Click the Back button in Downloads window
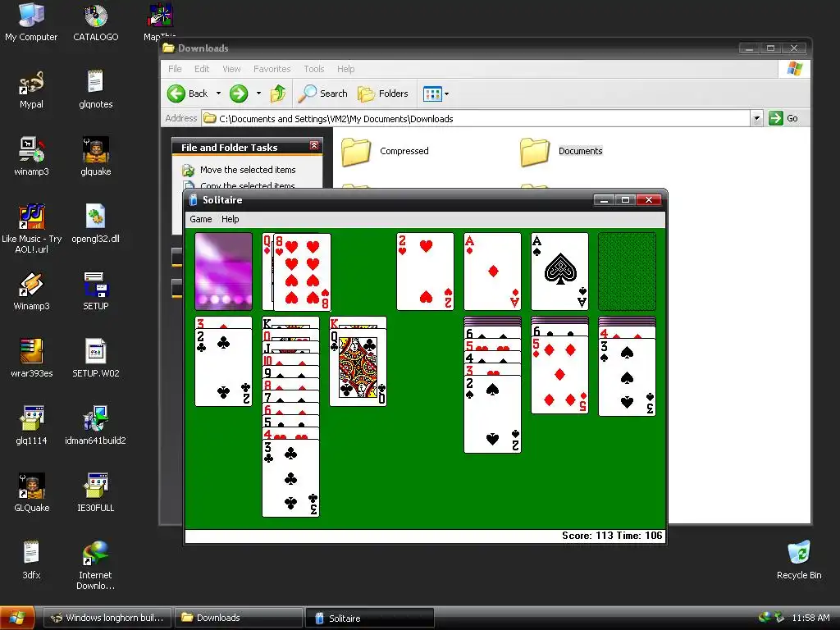 coord(188,94)
